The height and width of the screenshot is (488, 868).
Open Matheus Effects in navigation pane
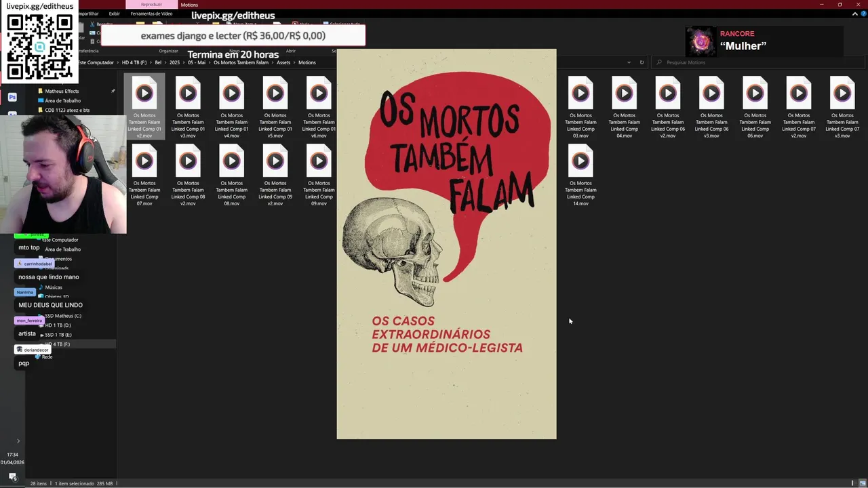(x=62, y=91)
